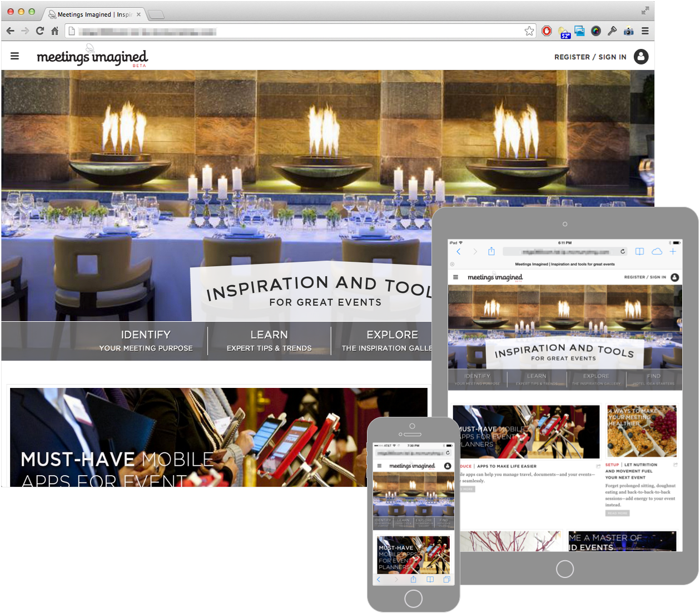
Task: Click the key extension icon
Action: click(x=612, y=31)
